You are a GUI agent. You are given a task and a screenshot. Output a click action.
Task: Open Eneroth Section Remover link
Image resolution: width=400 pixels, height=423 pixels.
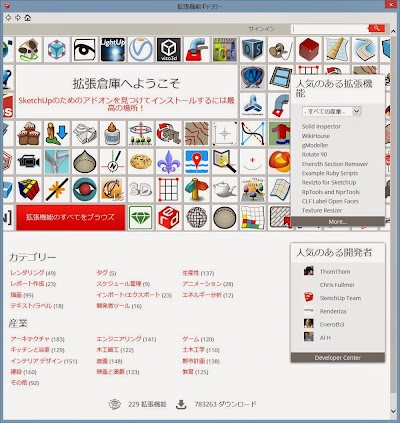coord(335,164)
